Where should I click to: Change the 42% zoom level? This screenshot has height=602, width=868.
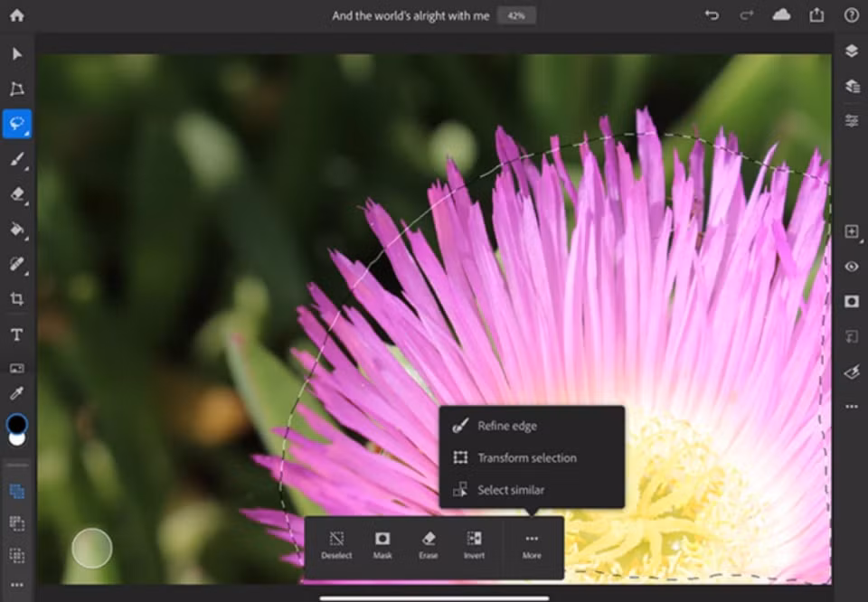(x=516, y=15)
